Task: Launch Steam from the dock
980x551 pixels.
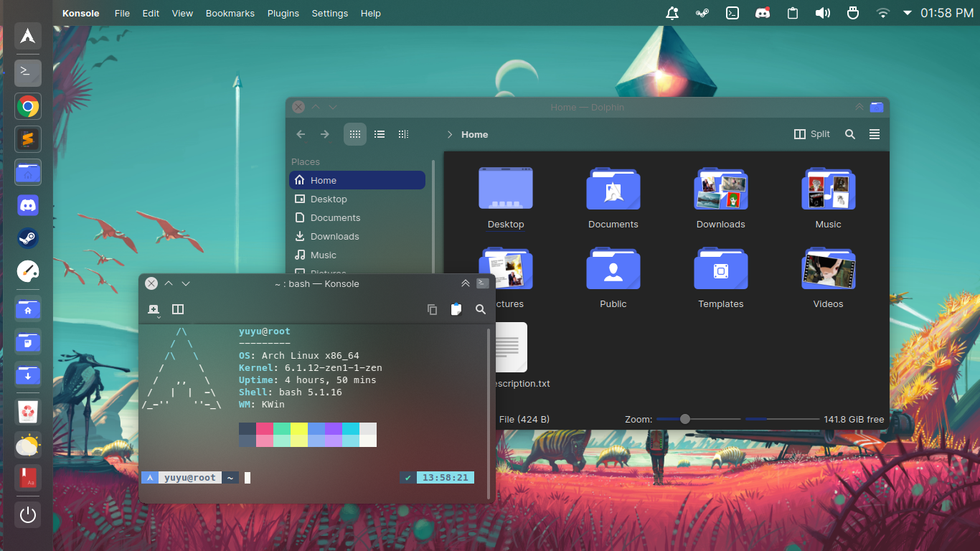Action: [28, 238]
